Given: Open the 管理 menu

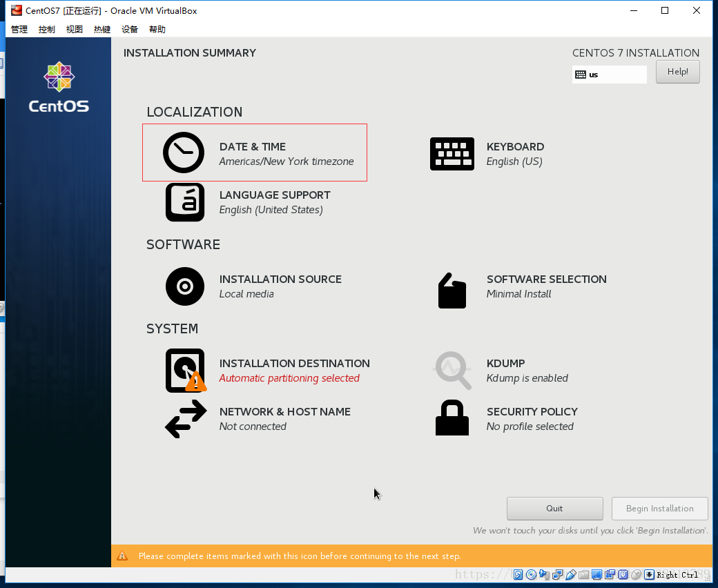Looking at the screenshot, I should click(19, 29).
